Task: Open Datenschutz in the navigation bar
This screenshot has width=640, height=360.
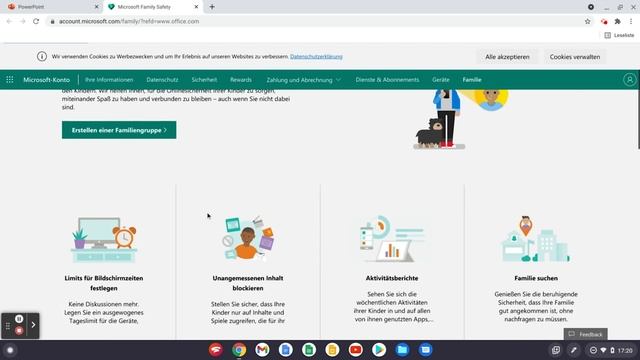Action: (162, 80)
